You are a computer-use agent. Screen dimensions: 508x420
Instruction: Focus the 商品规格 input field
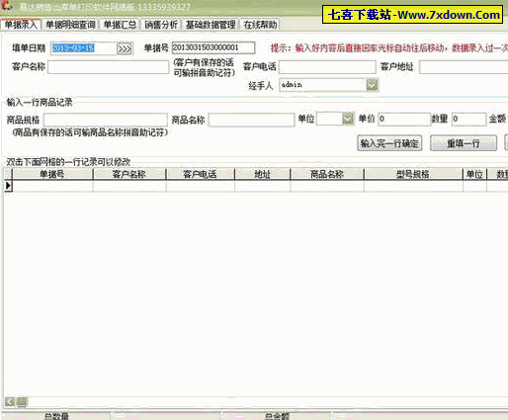(106, 120)
